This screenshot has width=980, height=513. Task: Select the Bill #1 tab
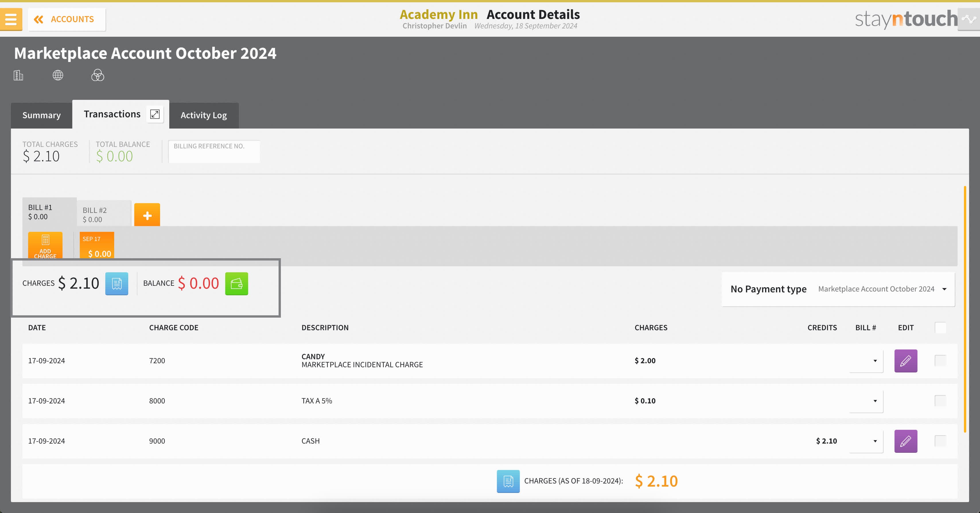coord(49,212)
